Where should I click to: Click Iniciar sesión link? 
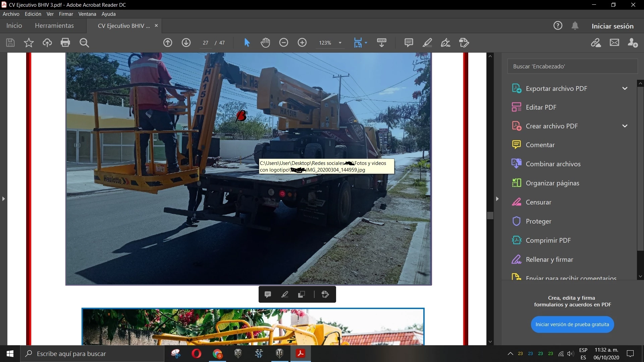pos(612,26)
